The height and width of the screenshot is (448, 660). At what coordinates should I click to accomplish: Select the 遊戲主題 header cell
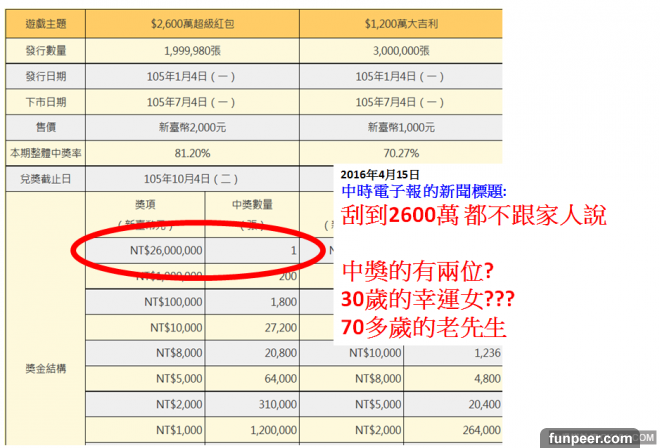click(42, 20)
